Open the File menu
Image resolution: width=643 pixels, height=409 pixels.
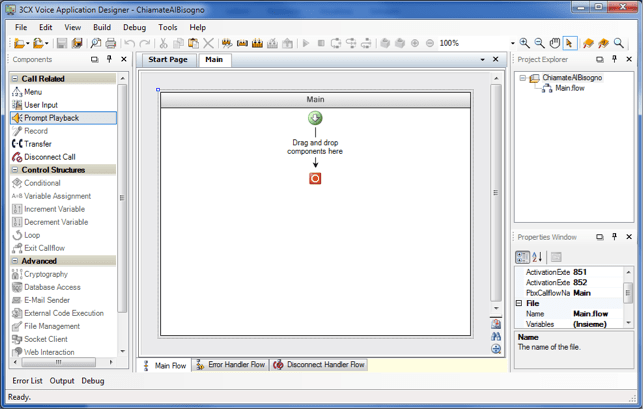tap(21, 27)
